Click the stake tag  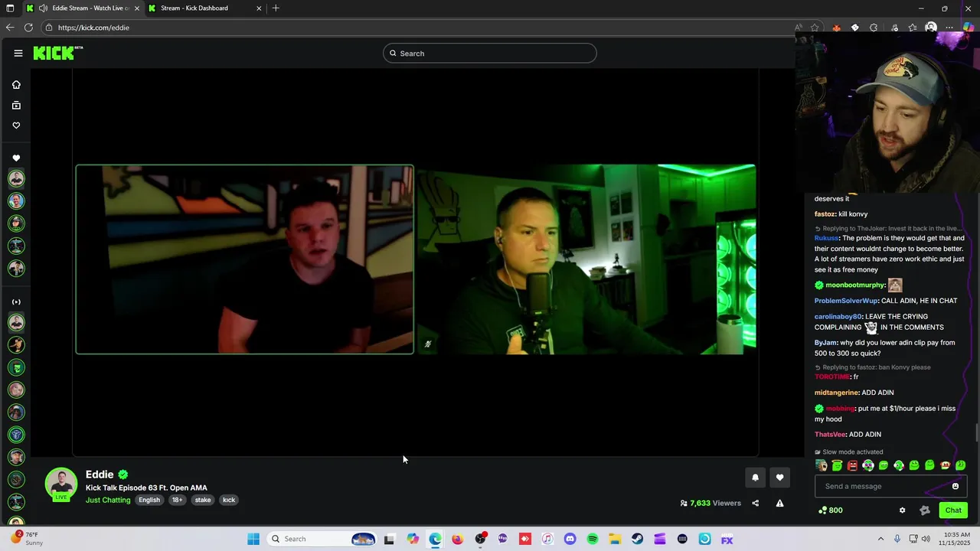click(203, 500)
